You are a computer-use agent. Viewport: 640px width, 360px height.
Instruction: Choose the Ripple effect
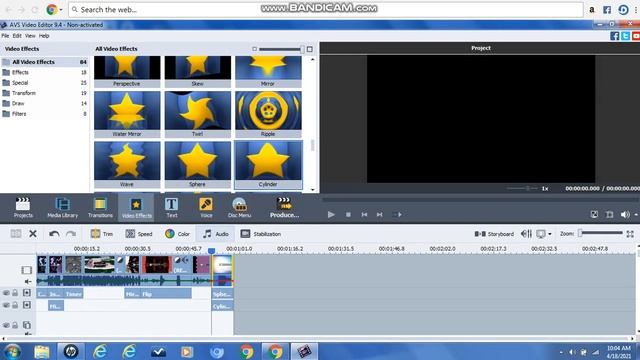268,114
